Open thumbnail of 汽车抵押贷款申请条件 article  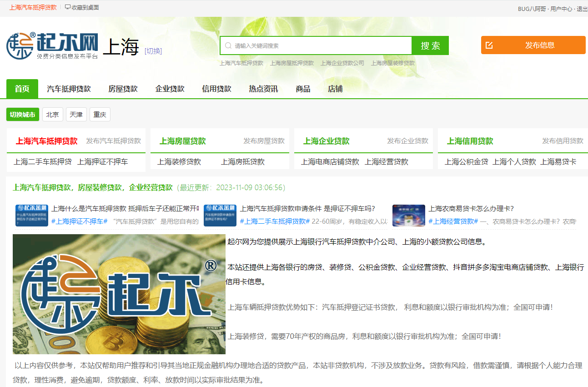click(x=220, y=216)
